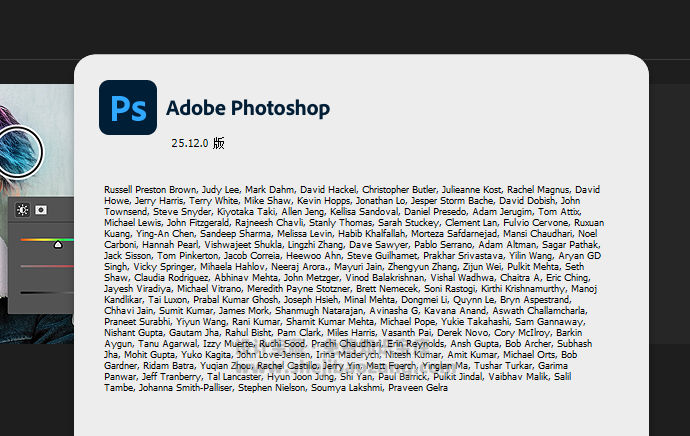Click the name "Johanna Smith-Palliser"

point(185,388)
